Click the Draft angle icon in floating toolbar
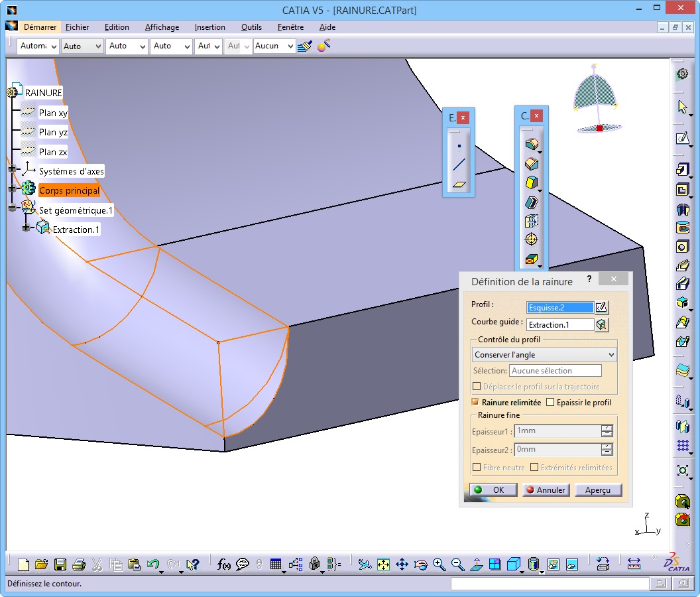 tap(531, 183)
